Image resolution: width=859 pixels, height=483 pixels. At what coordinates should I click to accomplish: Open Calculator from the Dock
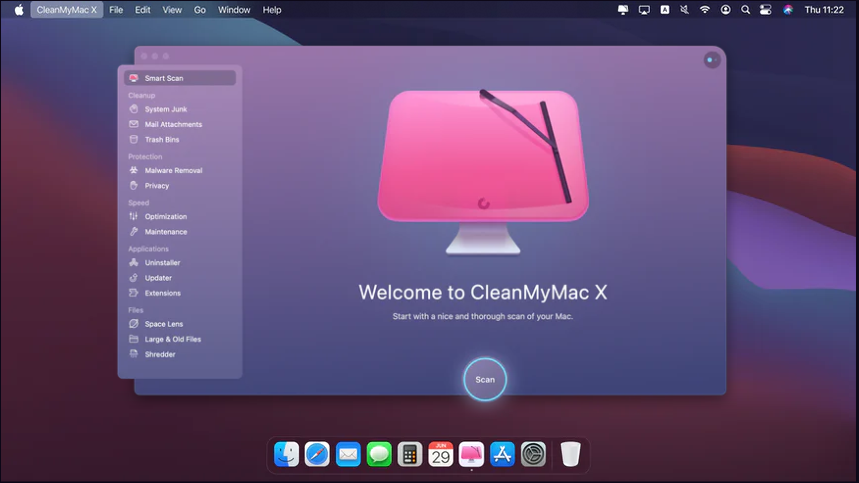(x=410, y=454)
